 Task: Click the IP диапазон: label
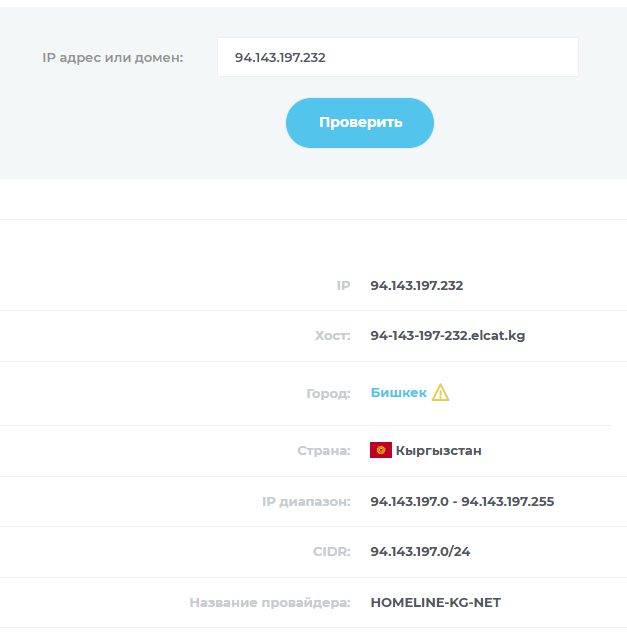click(x=306, y=502)
